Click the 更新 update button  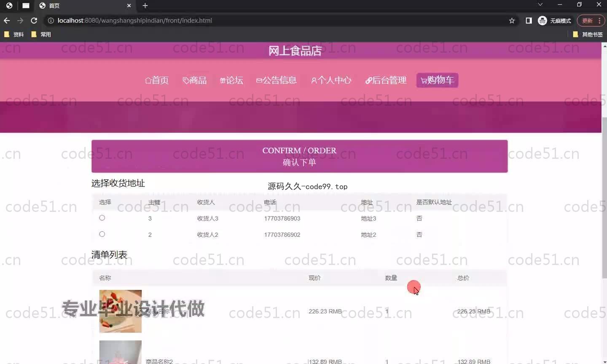(x=591, y=21)
